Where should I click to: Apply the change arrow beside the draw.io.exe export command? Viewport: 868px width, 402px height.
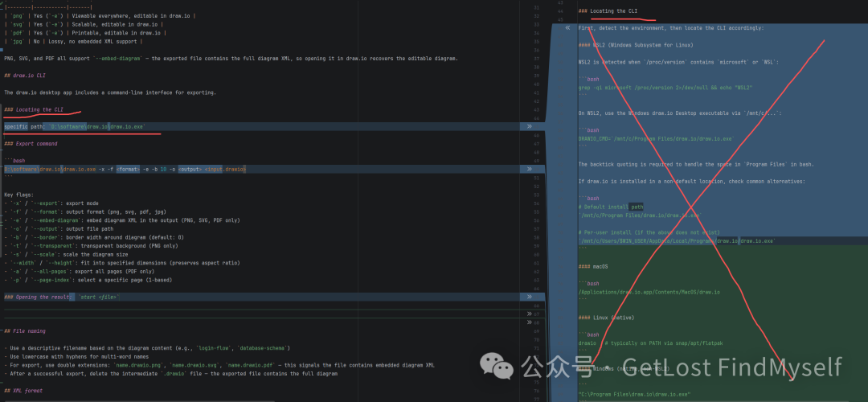click(529, 169)
